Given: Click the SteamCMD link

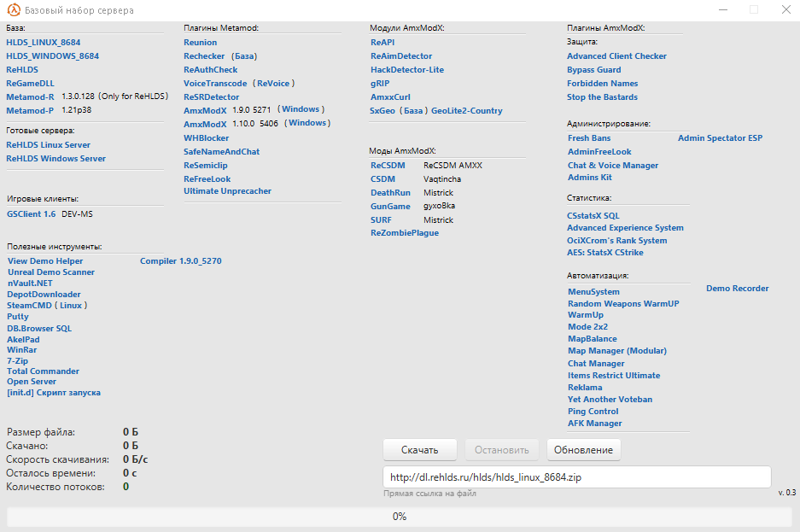Looking at the screenshot, I should click(29, 306).
